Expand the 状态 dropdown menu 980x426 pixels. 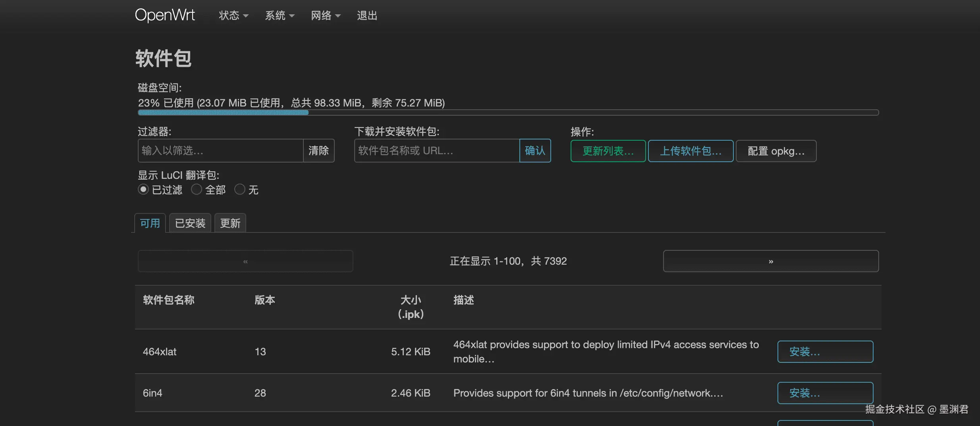pyautogui.click(x=233, y=15)
